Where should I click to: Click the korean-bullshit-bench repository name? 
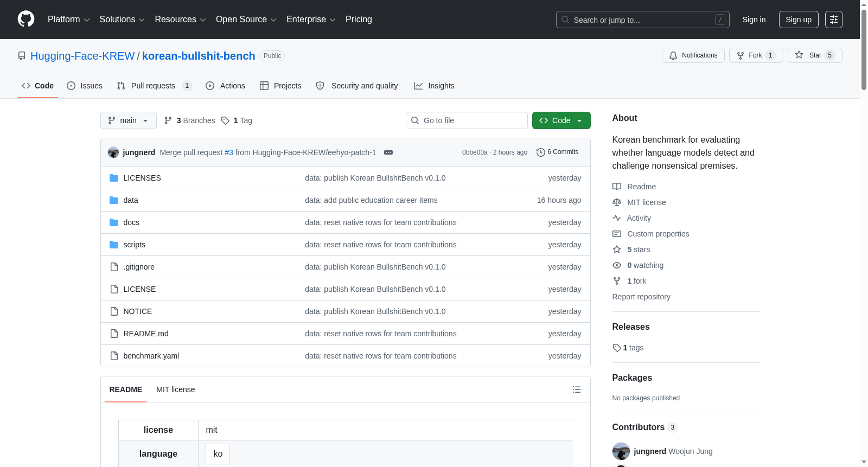[x=199, y=56]
